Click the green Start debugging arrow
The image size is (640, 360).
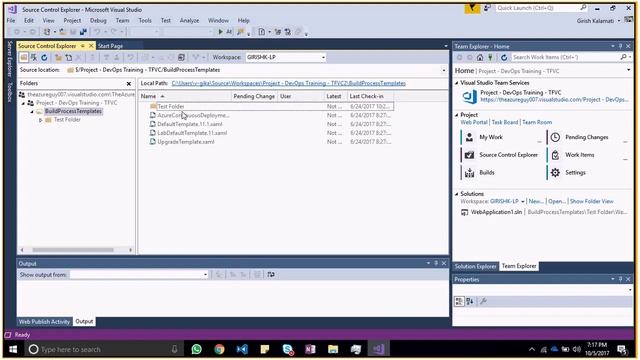pyautogui.click(x=220, y=31)
